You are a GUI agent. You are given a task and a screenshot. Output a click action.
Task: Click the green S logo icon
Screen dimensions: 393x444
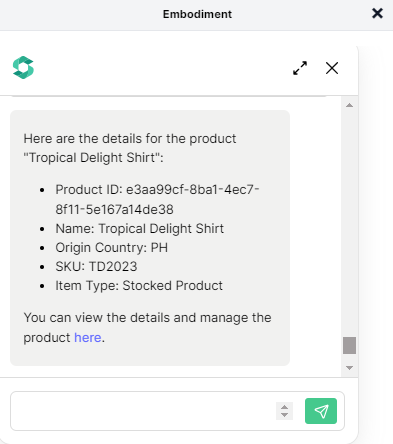23,67
